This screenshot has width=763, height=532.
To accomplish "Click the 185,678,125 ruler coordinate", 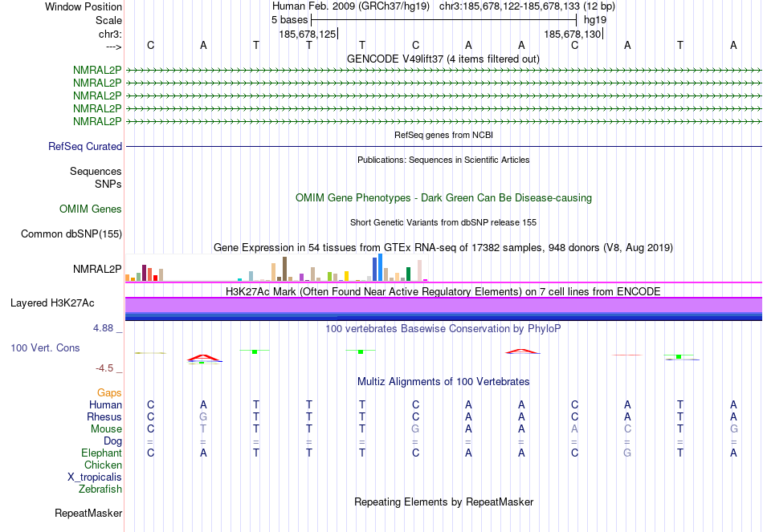I will point(308,34).
